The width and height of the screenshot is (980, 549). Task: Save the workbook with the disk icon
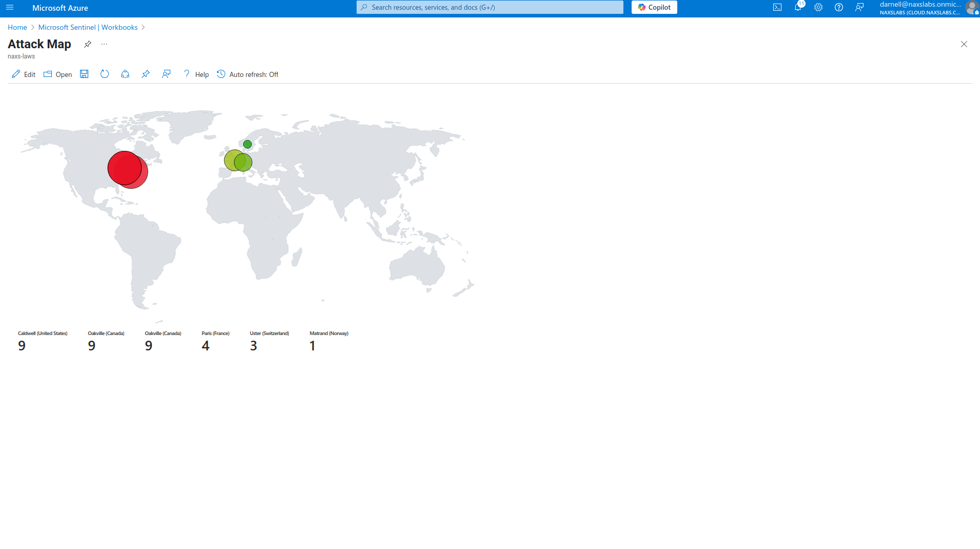click(x=84, y=74)
